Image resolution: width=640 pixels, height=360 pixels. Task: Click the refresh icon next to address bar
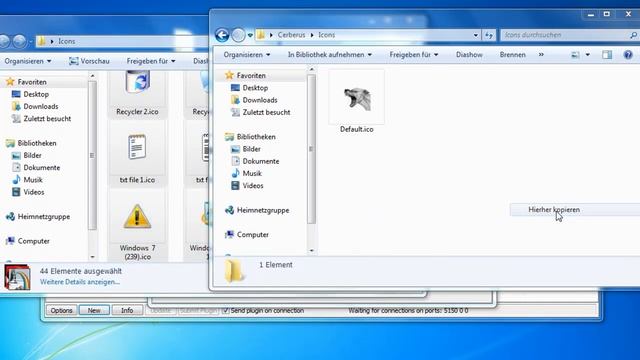pyautogui.click(x=489, y=35)
